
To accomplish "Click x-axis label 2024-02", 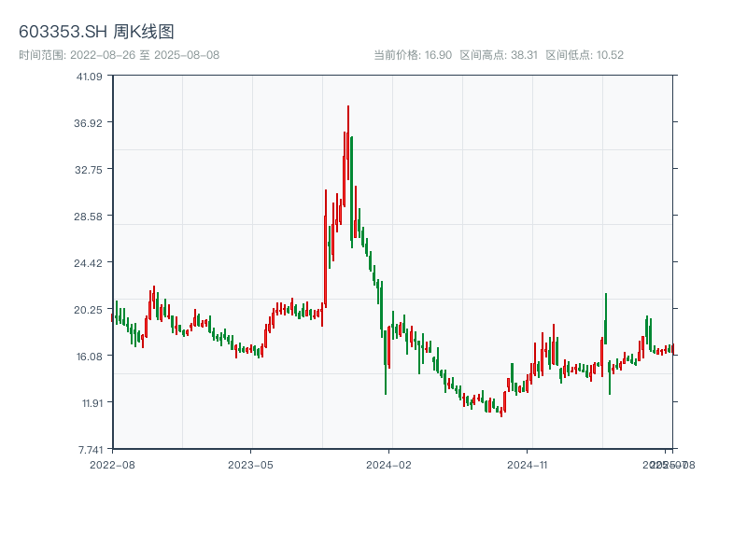I will click(388, 465).
